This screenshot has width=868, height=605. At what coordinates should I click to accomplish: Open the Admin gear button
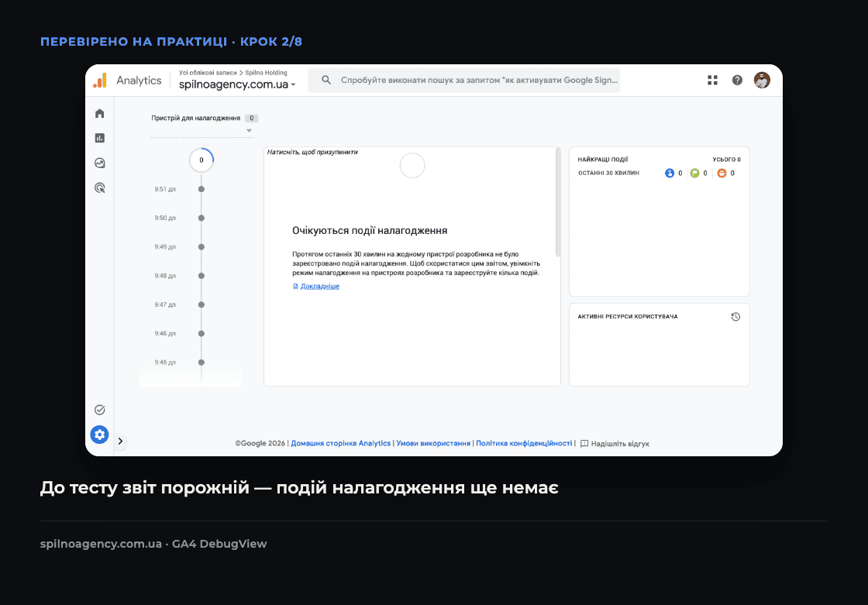tap(100, 435)
